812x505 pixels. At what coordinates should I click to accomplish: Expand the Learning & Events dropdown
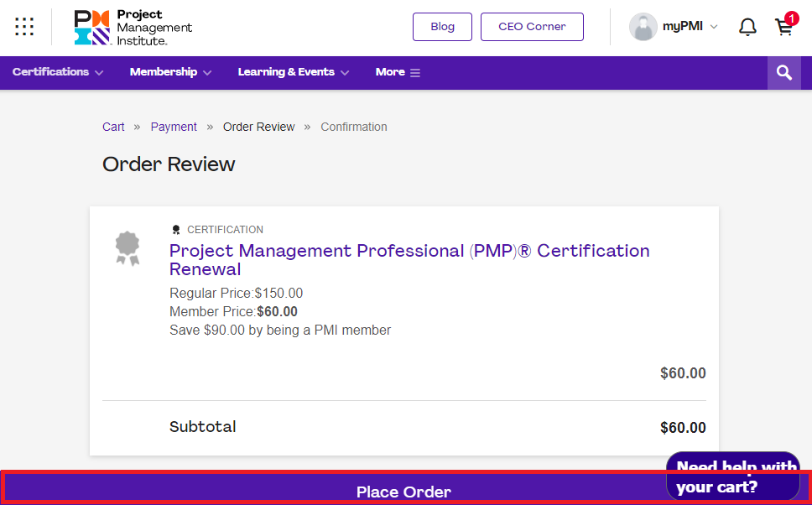293,72
